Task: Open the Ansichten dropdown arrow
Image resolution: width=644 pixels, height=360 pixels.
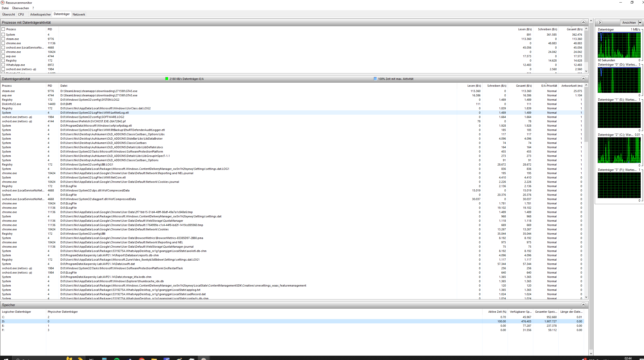Action: pos(640,23)
